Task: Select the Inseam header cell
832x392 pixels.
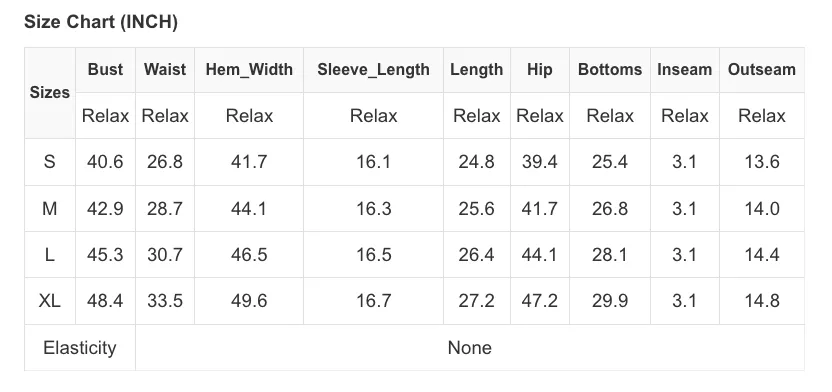Action: coord(684,69)
